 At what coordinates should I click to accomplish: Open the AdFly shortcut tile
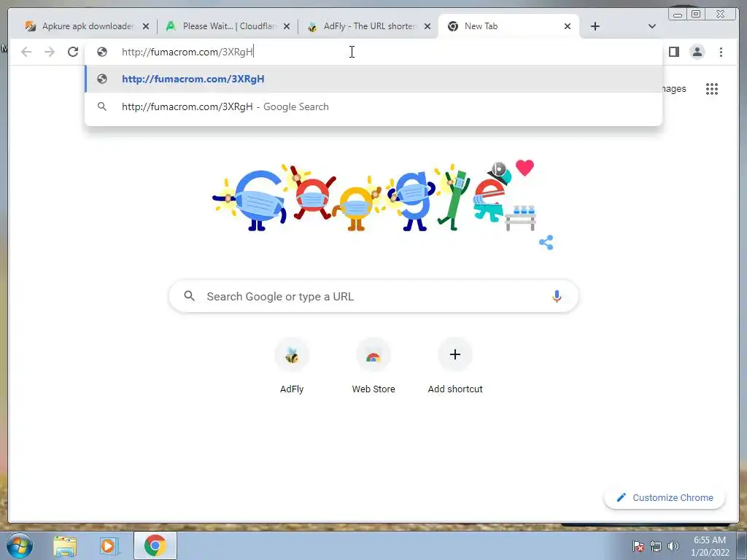point(292,366)
